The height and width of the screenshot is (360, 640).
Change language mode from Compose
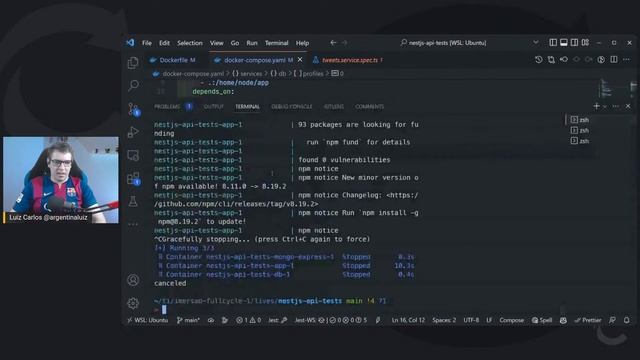pyautogui.click(x=511, y=320)
